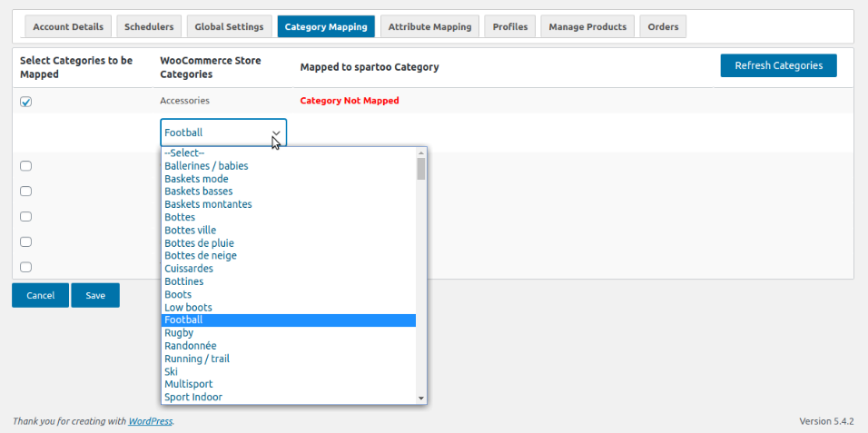Open the Account Details tab
This screenshot has height=433, width=868.
[x=69, y=26]
